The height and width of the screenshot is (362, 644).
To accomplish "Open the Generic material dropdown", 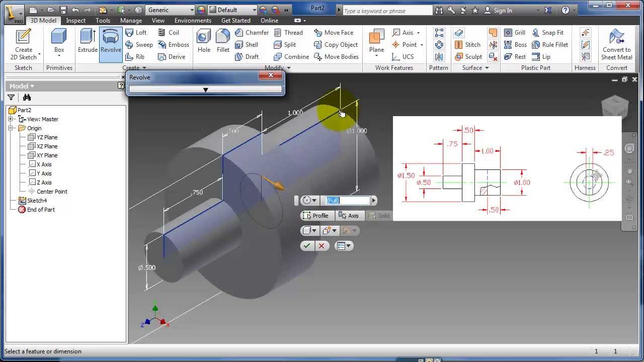I will click(x=192, y=10).
